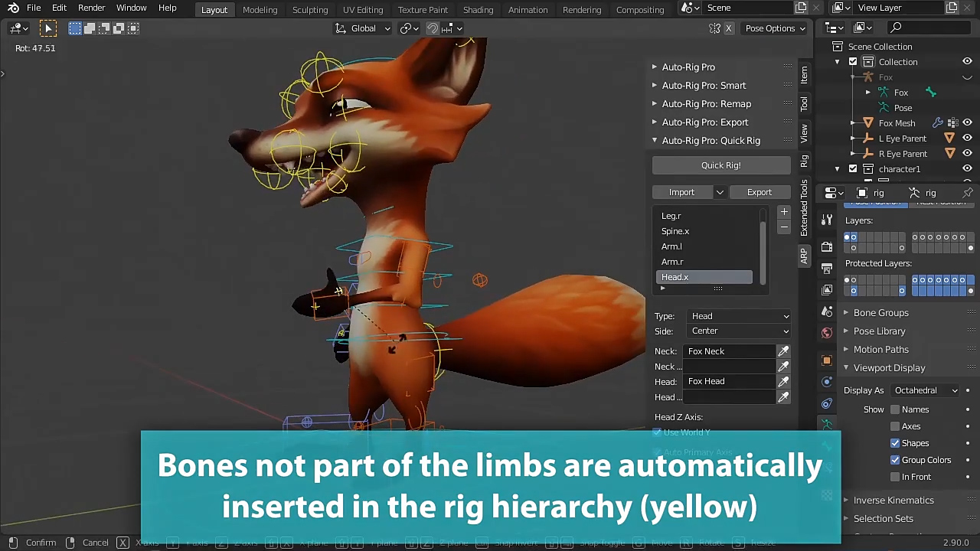Enable the Names show checkbox
This screenshot has width=980, height=551.
[x=895, y=409]
